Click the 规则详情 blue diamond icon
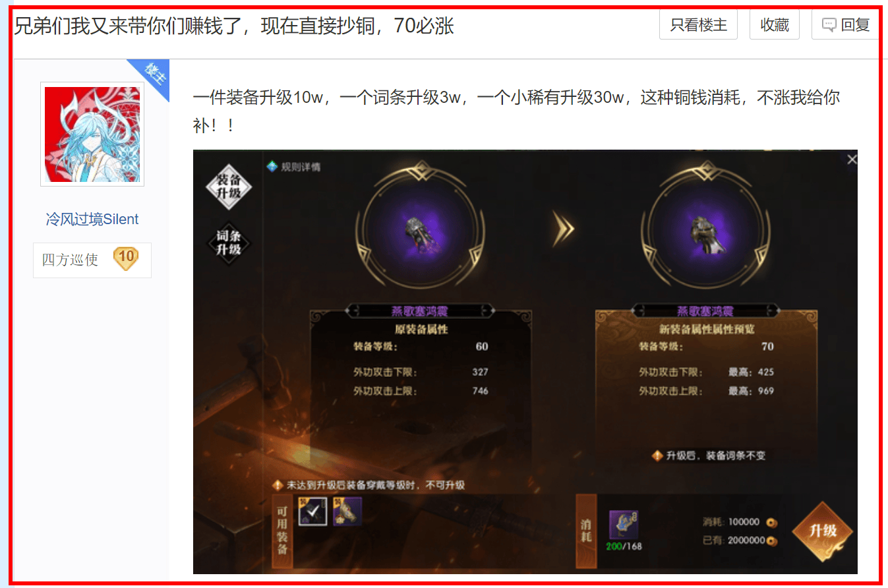Image resolution: width=888 pixels, height=588 pixels. click(x=272, y=167)
